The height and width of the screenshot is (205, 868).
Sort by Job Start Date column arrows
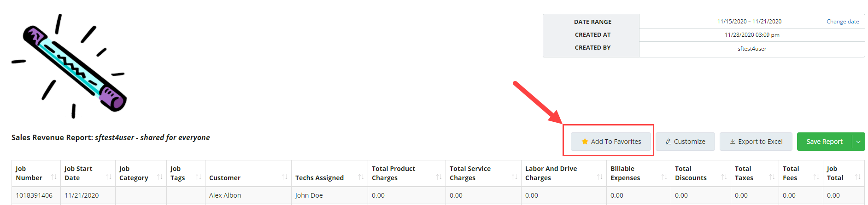[109, 177]
